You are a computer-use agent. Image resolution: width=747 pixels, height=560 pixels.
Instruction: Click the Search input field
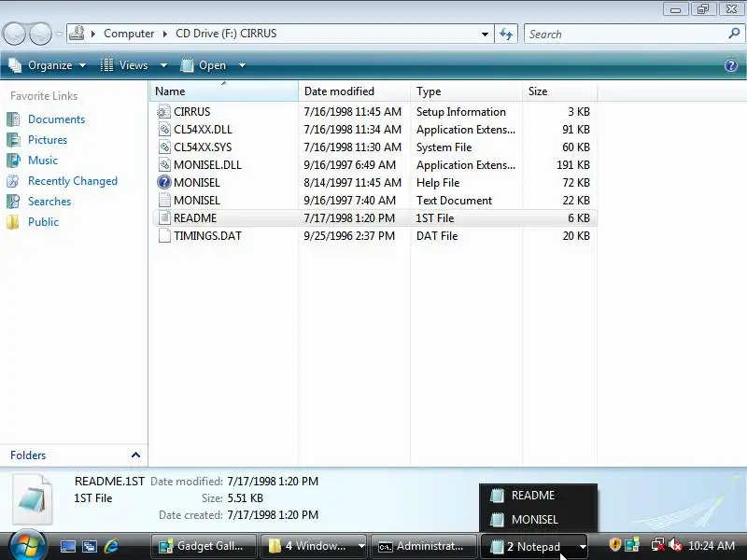(625, 35)
